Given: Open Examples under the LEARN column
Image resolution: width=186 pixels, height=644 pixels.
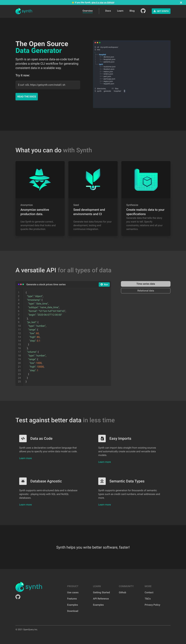Looking at the screenshot, I should (x=98, y=605).
